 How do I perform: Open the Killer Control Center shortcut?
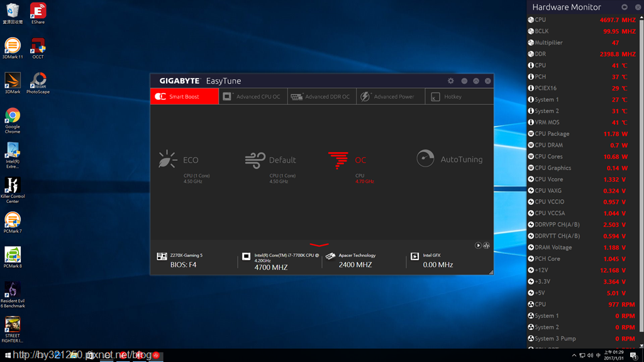(x=13, y=190)
